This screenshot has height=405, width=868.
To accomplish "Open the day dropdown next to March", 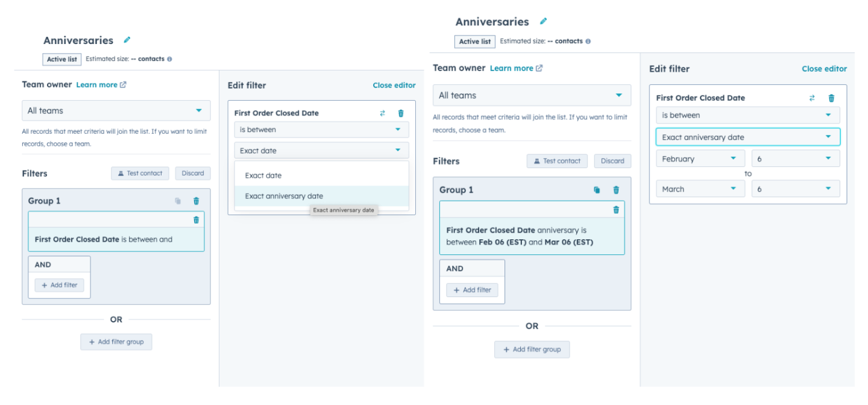I will click(x=795, y=189).
